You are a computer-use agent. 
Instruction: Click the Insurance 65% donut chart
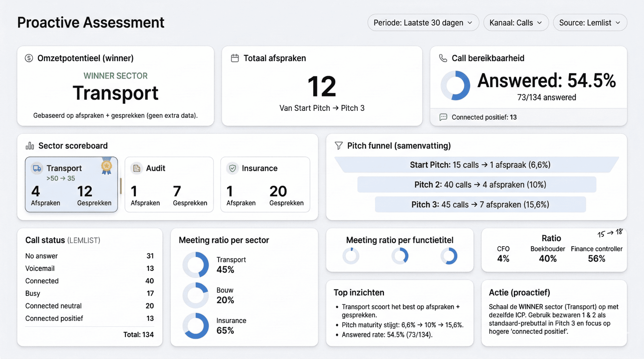click(x=196, y=326)
